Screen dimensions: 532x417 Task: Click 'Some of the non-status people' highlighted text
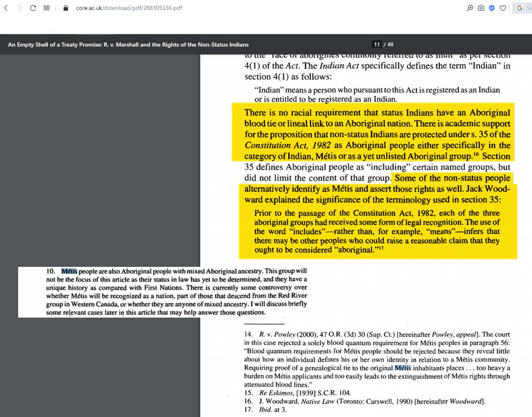point(452,178)
